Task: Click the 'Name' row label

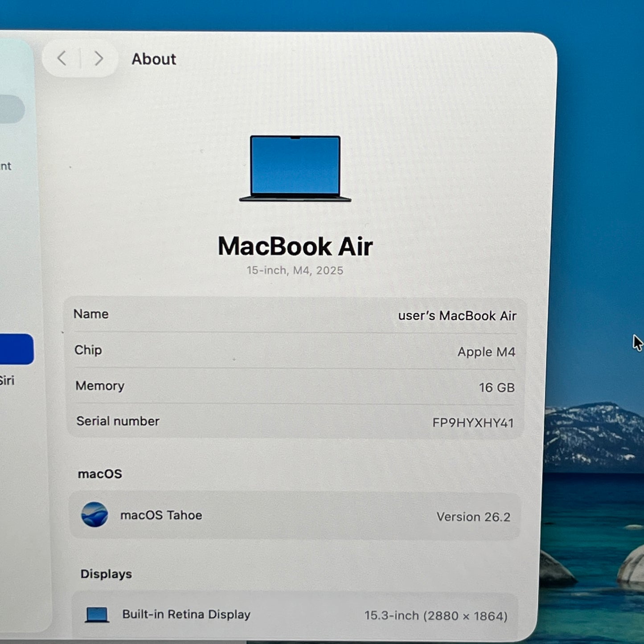Action: [x=91, y=314]
